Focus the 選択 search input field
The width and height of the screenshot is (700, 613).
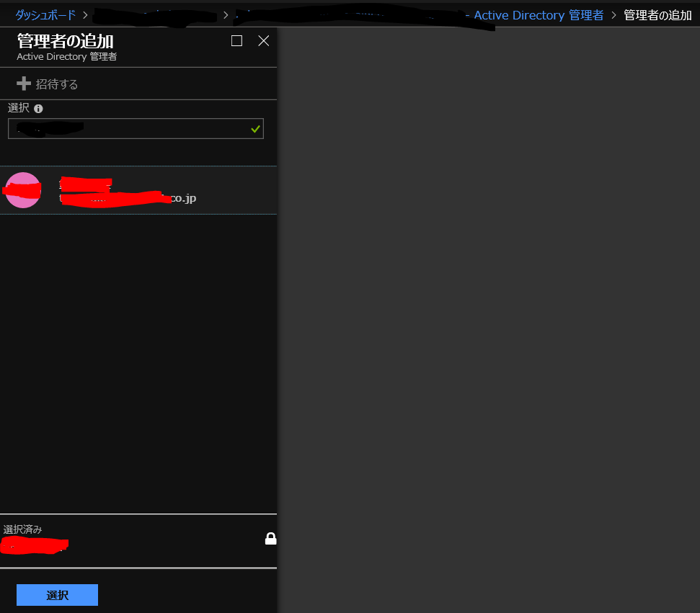[136, 128]
